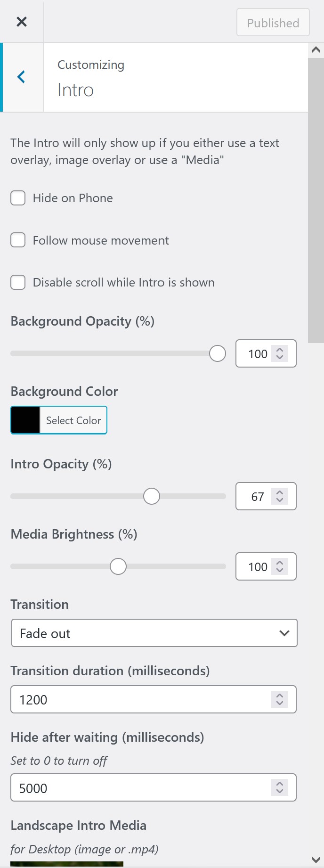Toggle Follow mouse movement checkbox

coord(18,240)
